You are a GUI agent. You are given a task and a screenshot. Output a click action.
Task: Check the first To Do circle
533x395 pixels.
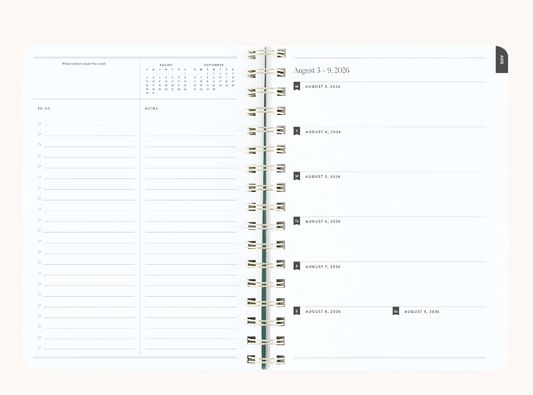point(39,123)
